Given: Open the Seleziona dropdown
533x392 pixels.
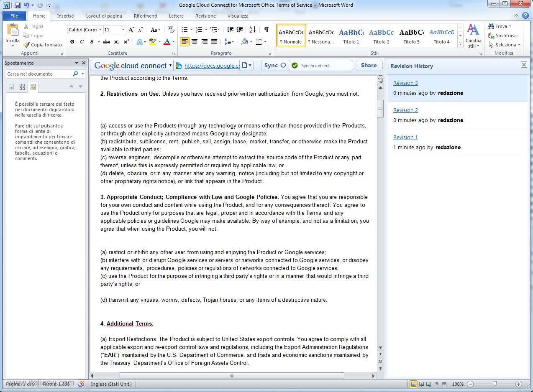Looking at the screenshot, I should point(504,45).
